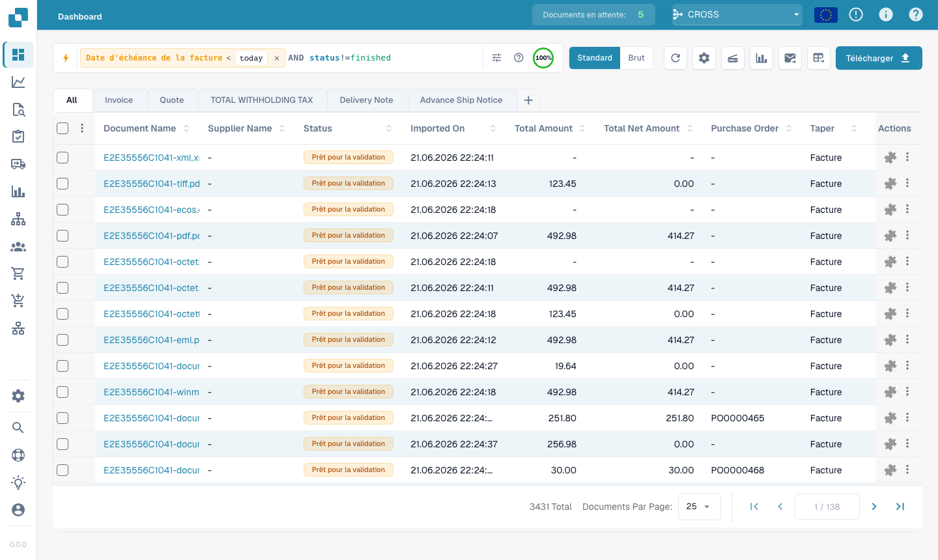Open the Documents Par Page dropdown
Screen dimensions: 938x560
(699, 507)
